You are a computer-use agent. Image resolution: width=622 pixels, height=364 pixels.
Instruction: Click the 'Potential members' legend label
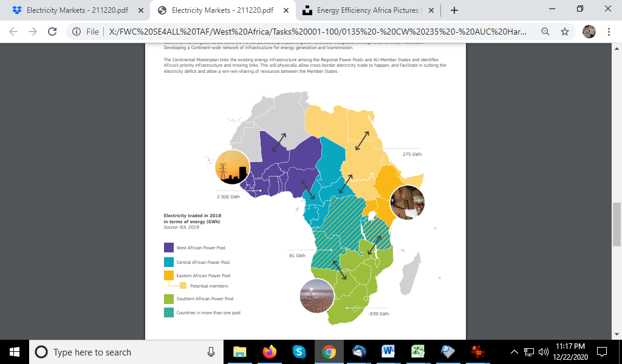coord(209,286)
